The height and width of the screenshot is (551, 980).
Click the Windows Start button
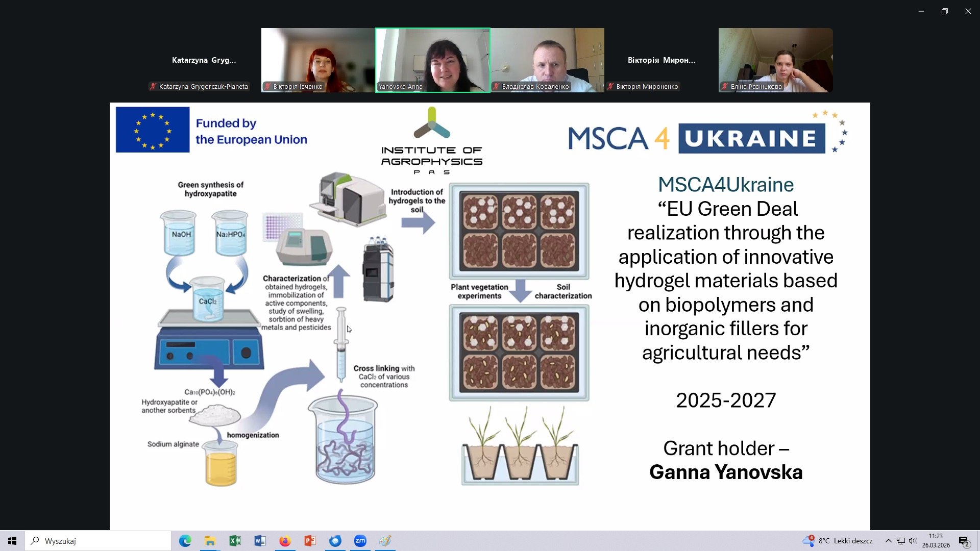12,541
